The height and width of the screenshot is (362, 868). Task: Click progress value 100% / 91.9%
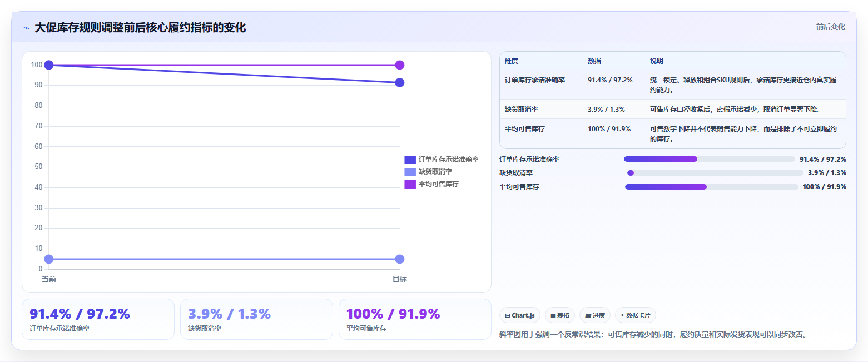[825, 187]
